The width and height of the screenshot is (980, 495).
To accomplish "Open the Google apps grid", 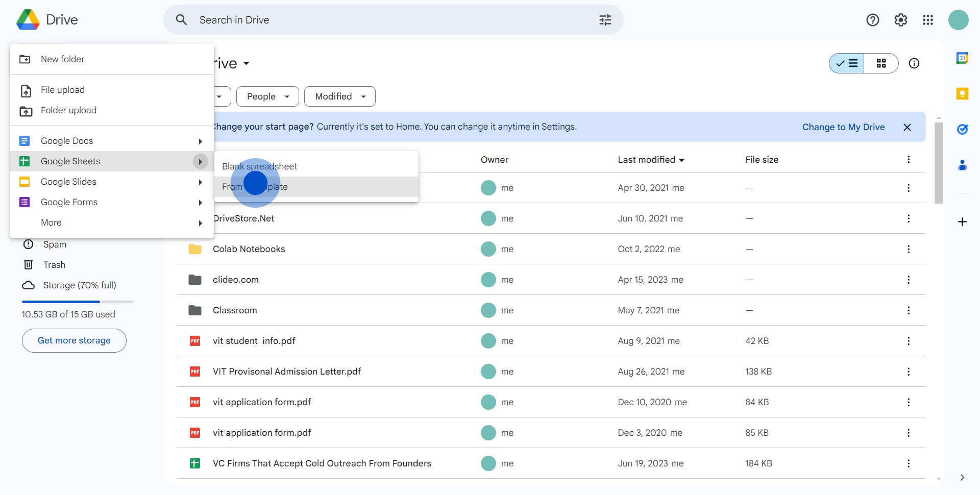I will (928, 20).
